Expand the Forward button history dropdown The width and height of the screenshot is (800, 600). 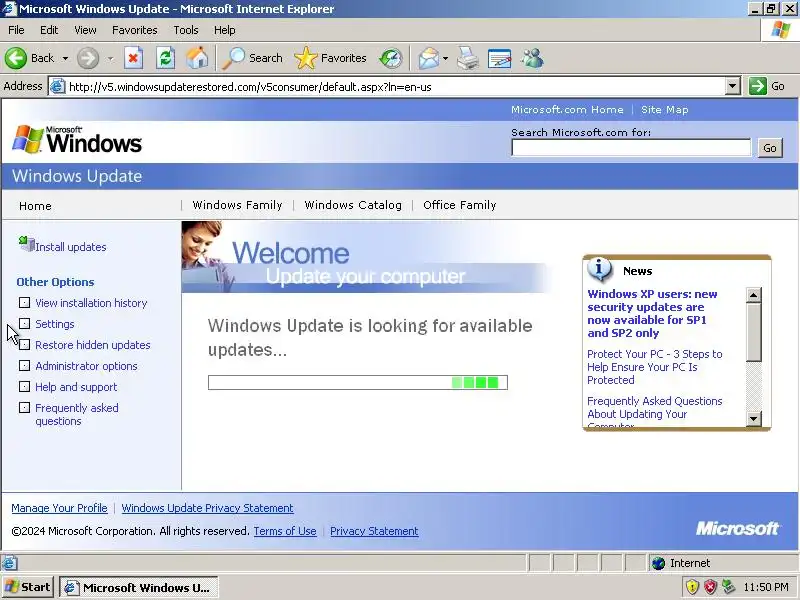(111, 59)
